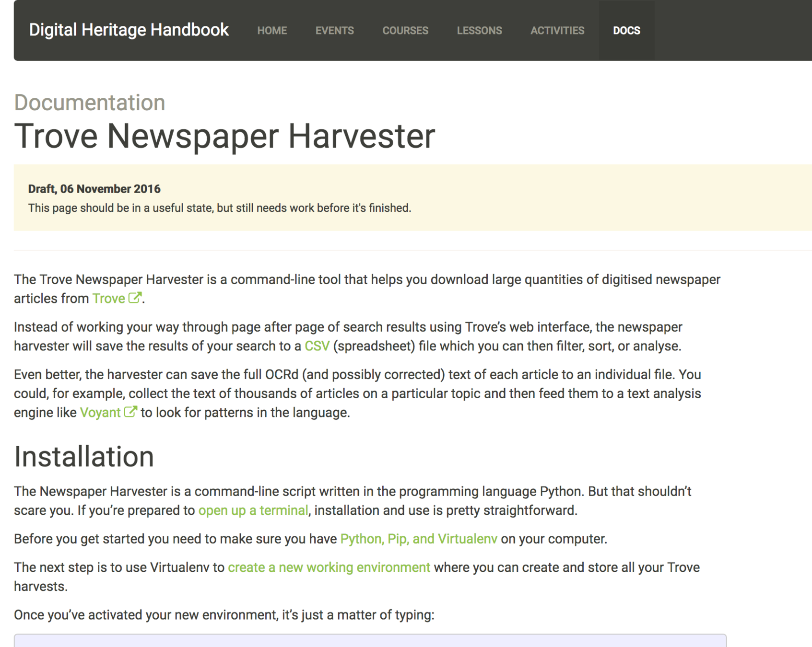The height and width of the screenshot is (647, 812).
Task: Open the 'open up a terminal' link
Action: tap(253, 510)
